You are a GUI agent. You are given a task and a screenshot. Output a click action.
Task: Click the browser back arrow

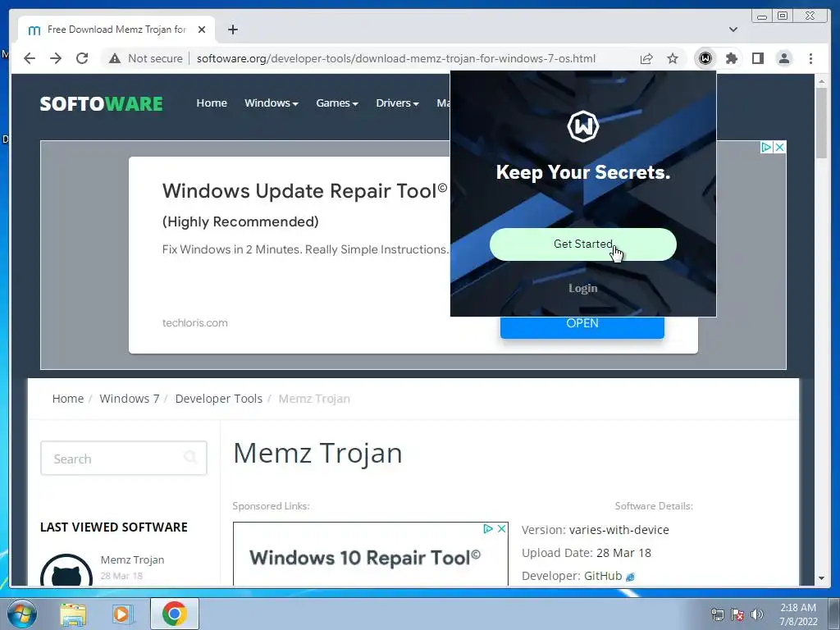(x=30, y=58)
